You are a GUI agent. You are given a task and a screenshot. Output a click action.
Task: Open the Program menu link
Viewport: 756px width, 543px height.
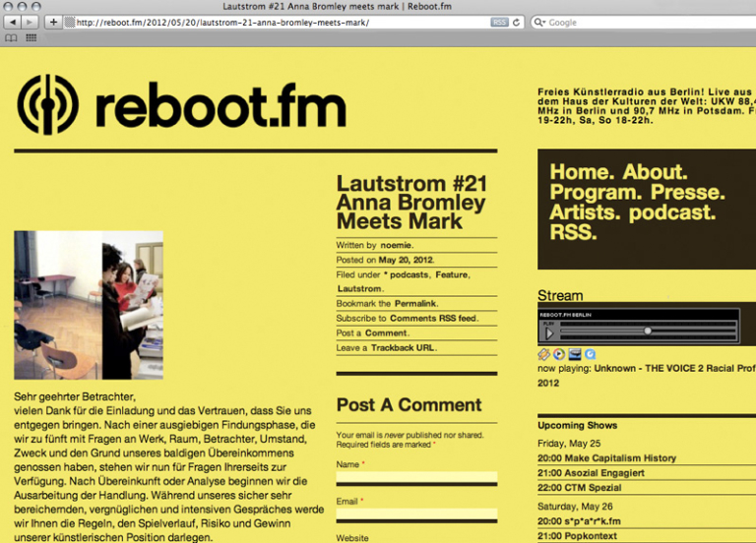click(x=596, y=192)
